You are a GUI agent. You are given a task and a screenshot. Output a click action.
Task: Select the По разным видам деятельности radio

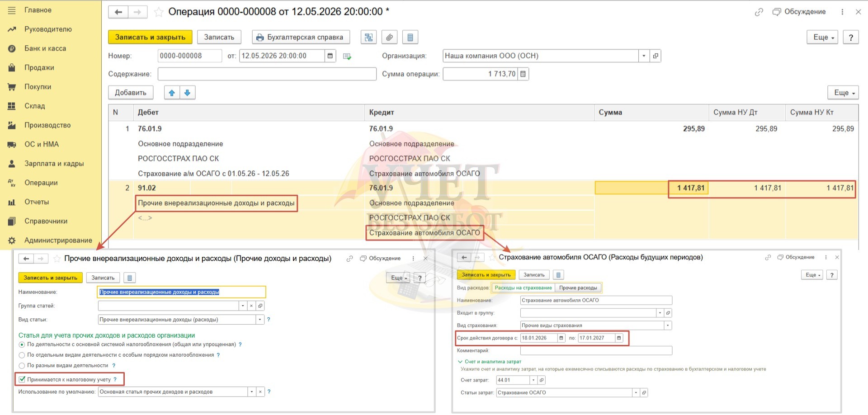(x=22, y=366)
